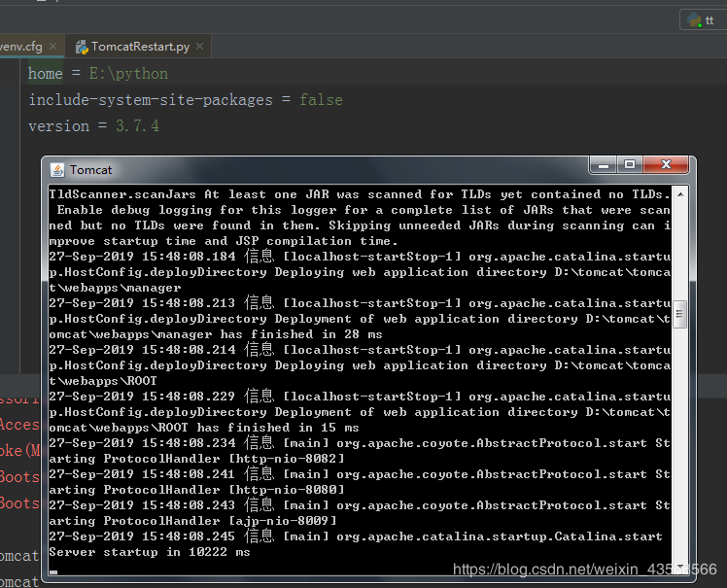Close the TomcatRestart.py tab
This screenshot has height=588, width=727.
point(200,47)
